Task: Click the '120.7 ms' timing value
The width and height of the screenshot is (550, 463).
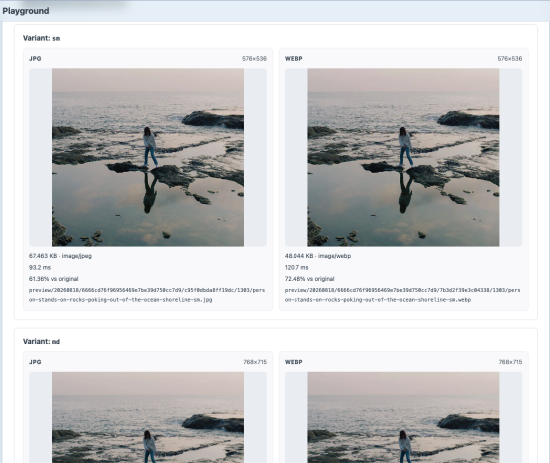Action: click(x=296, y=267)
